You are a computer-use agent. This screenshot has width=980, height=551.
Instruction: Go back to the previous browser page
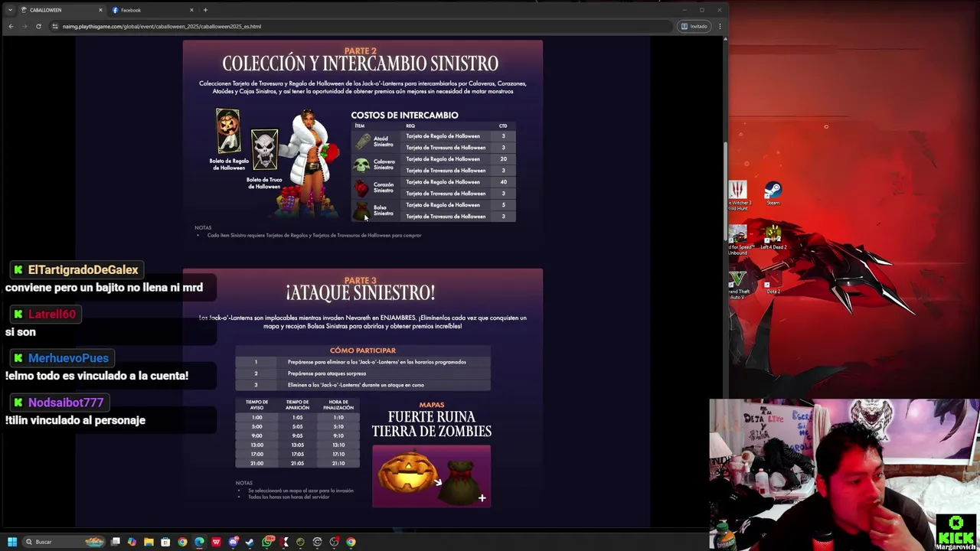(x=11, y=26)
